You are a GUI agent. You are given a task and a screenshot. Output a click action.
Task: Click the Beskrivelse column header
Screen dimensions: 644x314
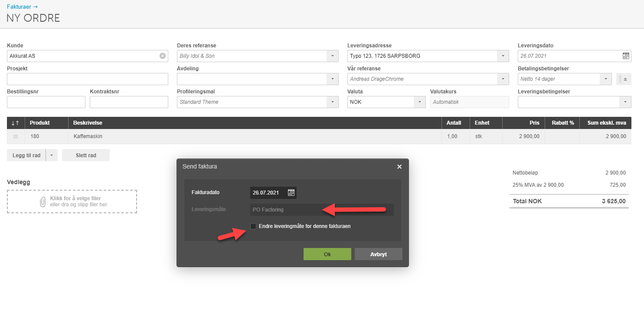[x=255, y=123]
